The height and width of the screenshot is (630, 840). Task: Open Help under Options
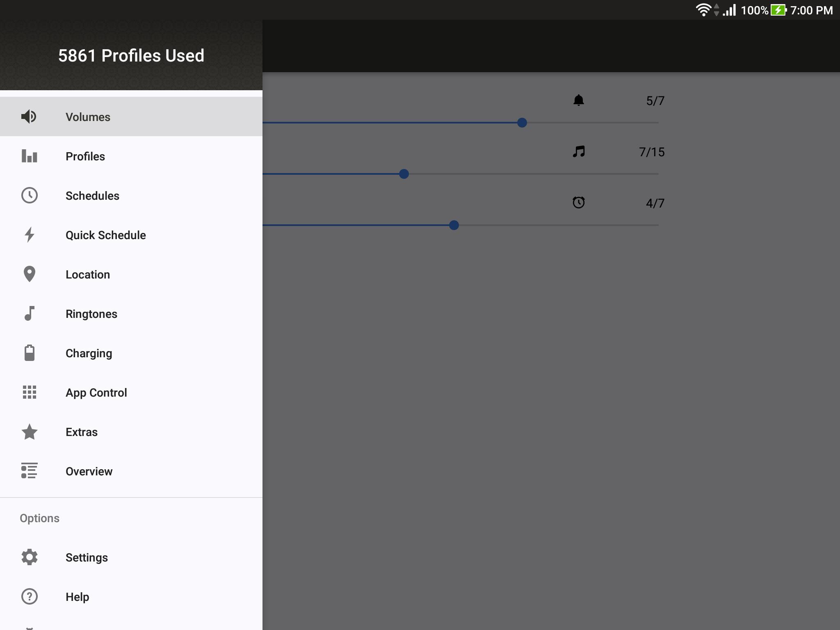click(x=131, y=596)
